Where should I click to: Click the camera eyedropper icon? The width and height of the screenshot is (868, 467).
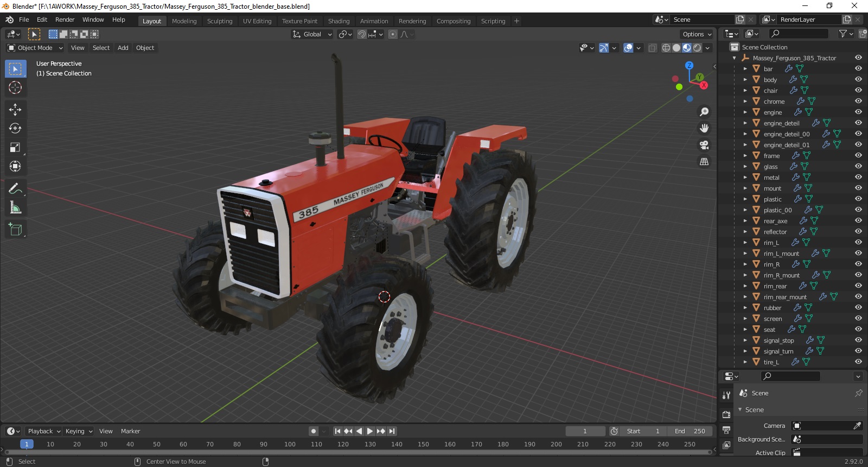pos(858,426)
